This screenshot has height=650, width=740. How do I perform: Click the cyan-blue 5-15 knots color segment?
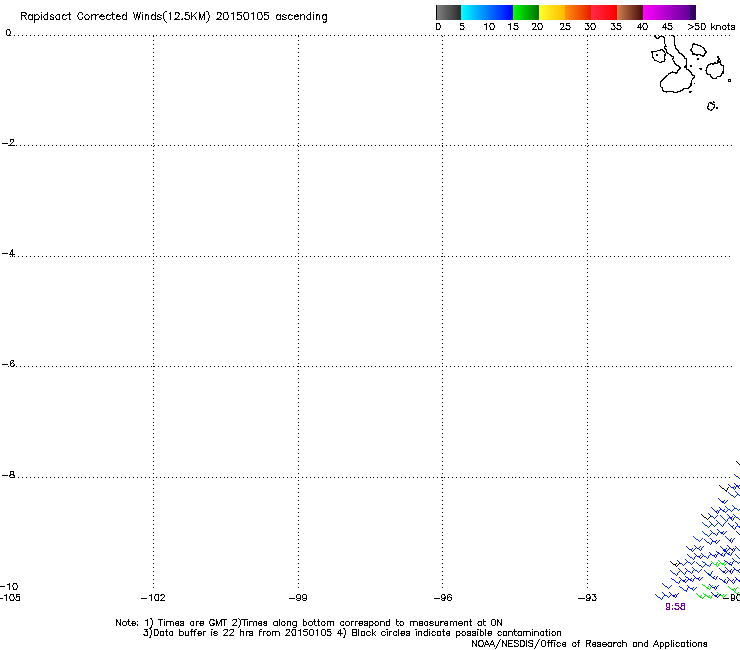(x=487, y=12)
